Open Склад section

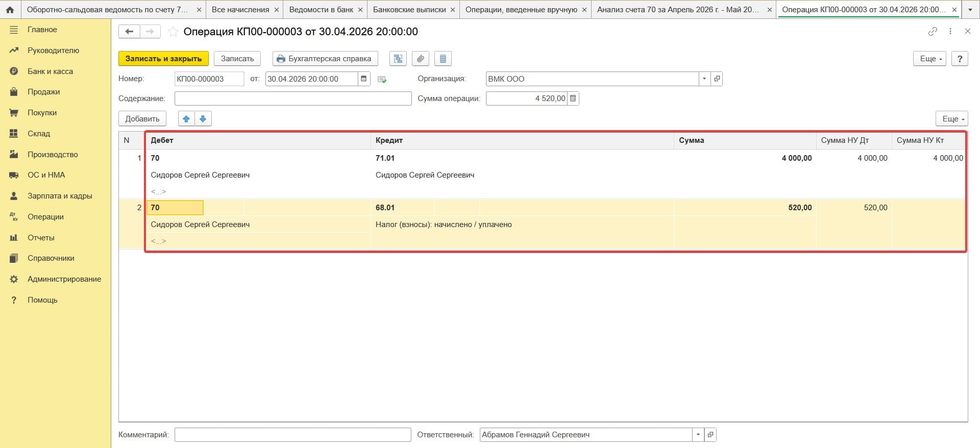click(39, 134)
